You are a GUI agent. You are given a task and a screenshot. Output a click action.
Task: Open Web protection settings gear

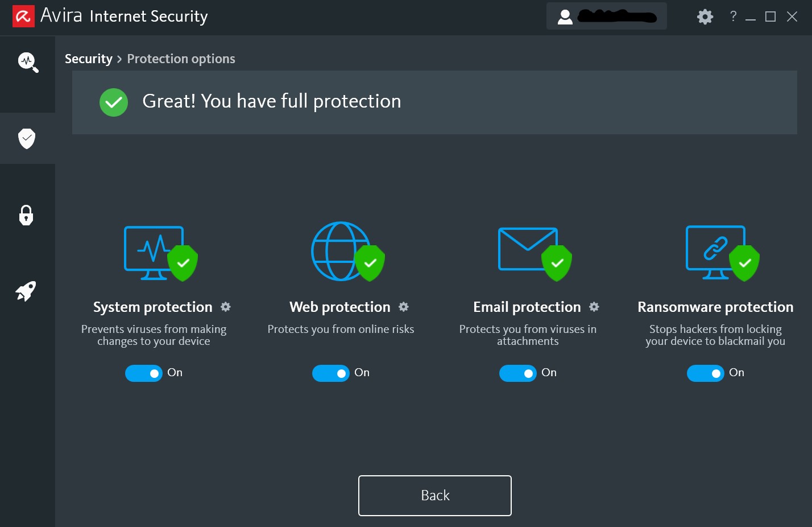point(404,307)
